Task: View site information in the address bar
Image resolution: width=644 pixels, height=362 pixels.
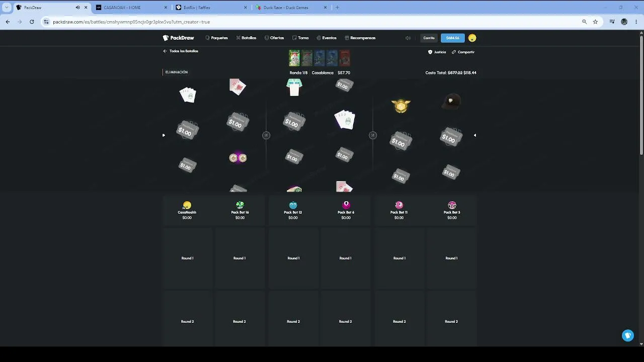Action: point(46,22)
